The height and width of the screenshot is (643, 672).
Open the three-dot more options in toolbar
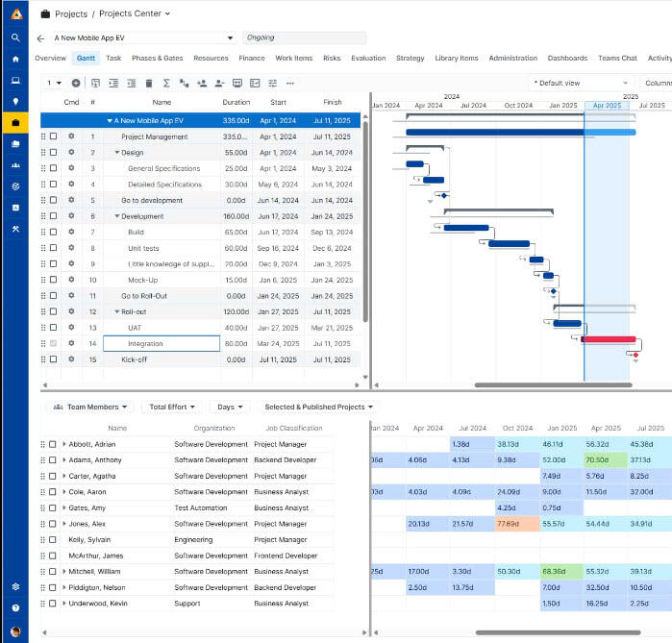pos(290,84)
